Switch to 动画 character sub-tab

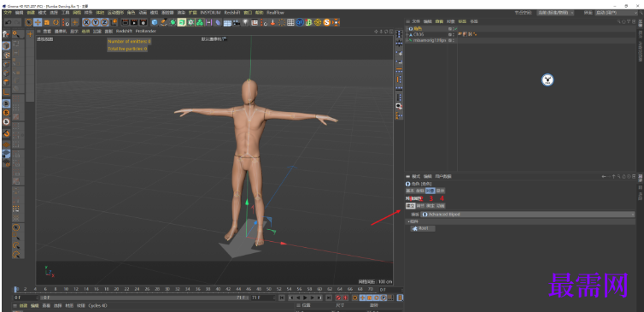pyautogui.click(x=441, y=206)
